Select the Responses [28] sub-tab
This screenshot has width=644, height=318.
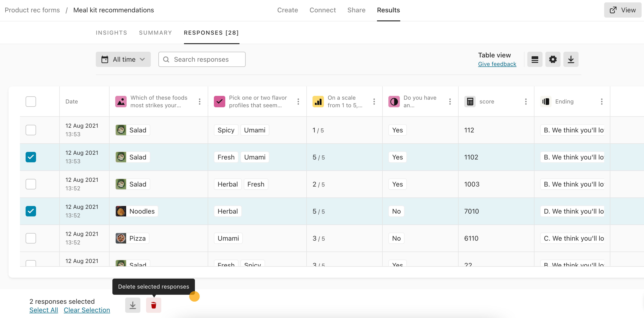click(211, 33)
